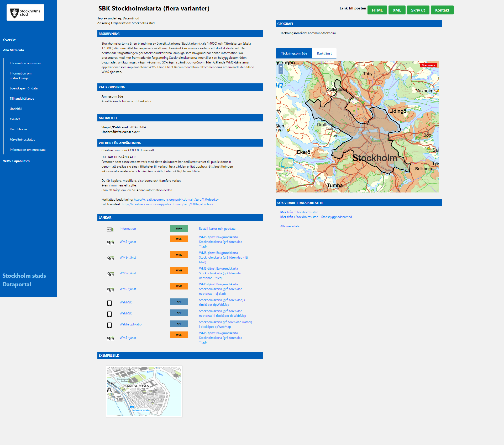Click the tablet icon beside Webbapplikation
This screenshot has width=504, height=445.
pos(109,325)
